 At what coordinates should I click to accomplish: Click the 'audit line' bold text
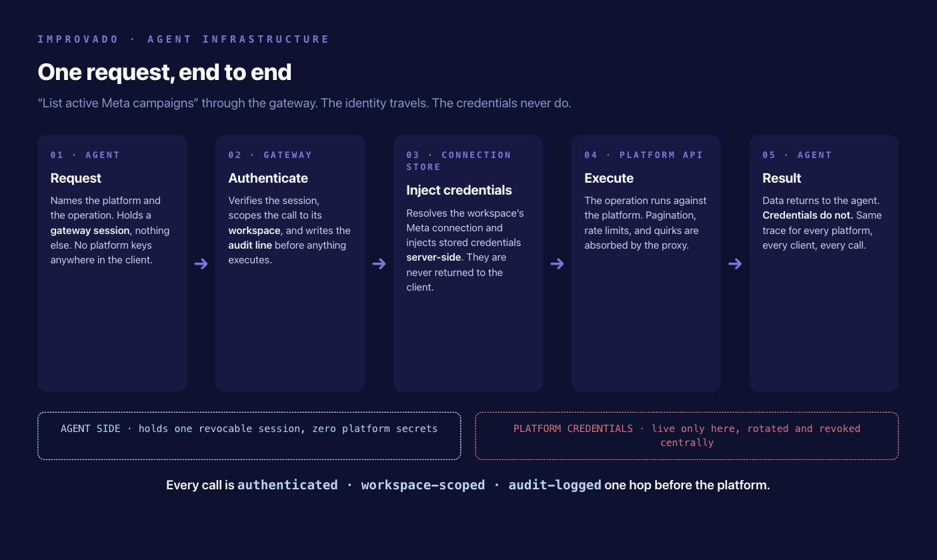pos(250,245)
